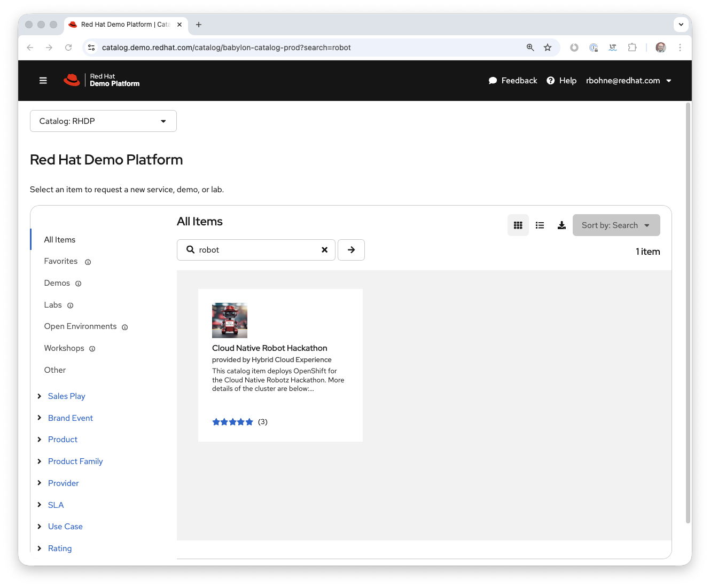
Task: Expand the Product Family filter
Action: [40, 461]
